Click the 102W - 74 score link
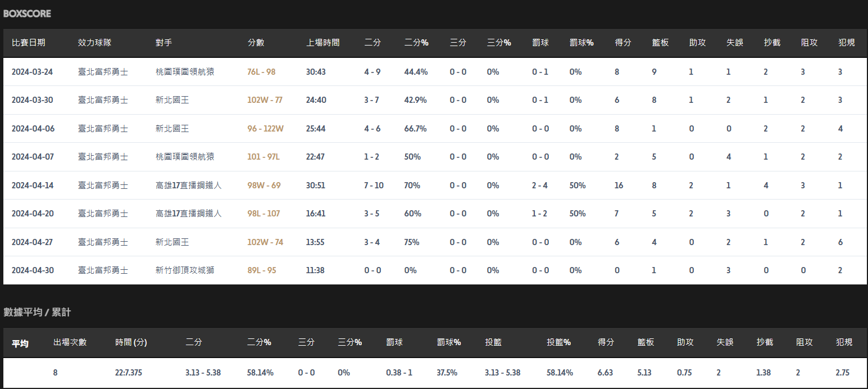This screenshot has width=868, height=389. pos(265,242)
